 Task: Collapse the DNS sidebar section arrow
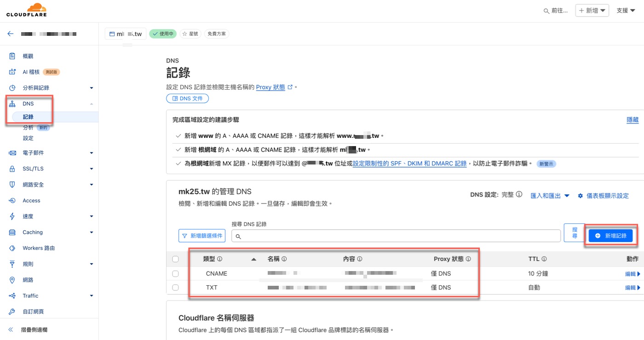click(91, 104)
